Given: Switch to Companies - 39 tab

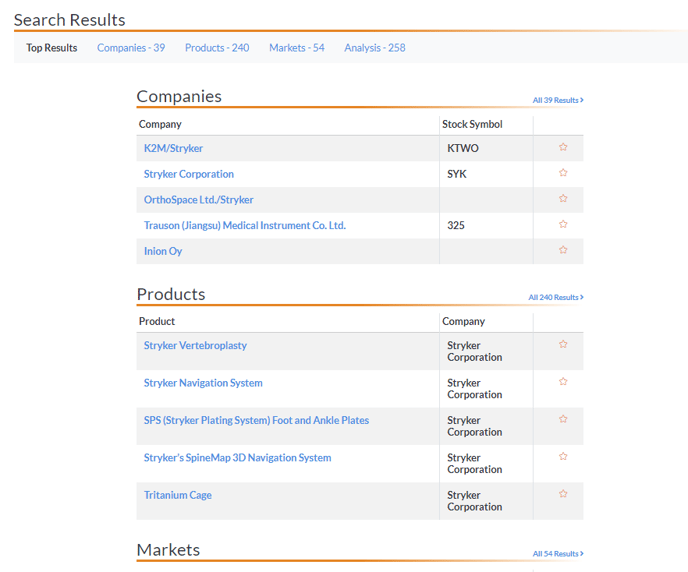Looking at the screenshot, I should pos(131,48).
